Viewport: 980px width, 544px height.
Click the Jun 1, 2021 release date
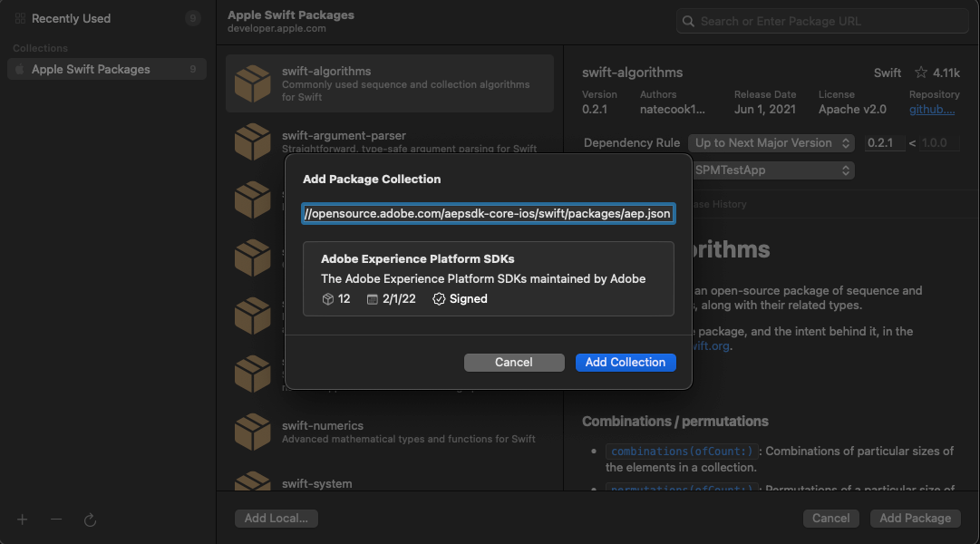coord(765,110)
